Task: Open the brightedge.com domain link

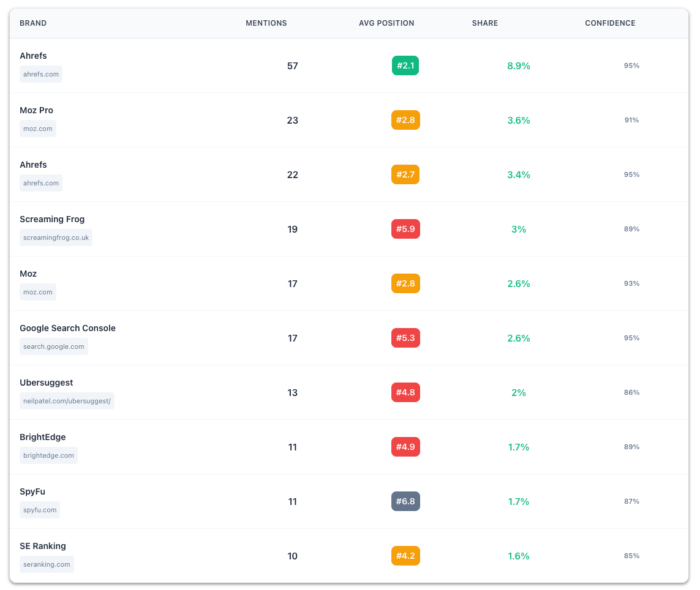Action: [x=48, y=455]
